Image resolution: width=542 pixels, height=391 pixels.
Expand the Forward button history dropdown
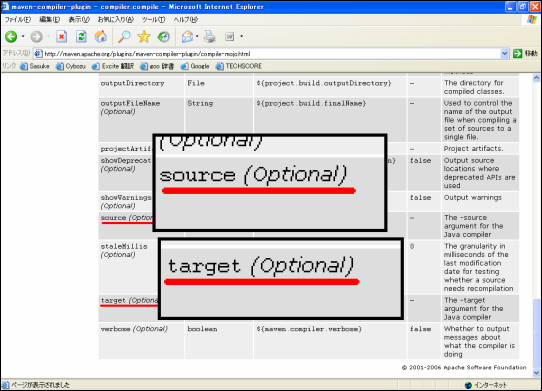[48, 36]
